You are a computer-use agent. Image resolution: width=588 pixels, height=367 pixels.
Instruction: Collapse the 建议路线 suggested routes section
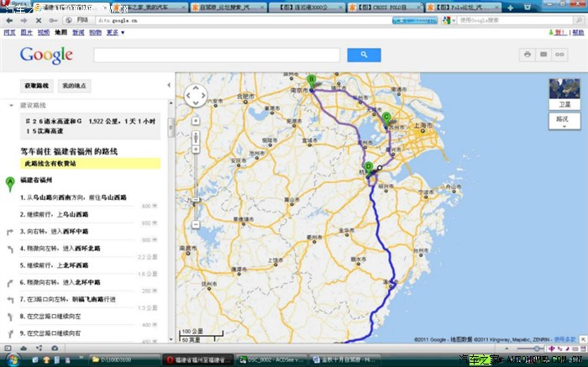point(12,106)
